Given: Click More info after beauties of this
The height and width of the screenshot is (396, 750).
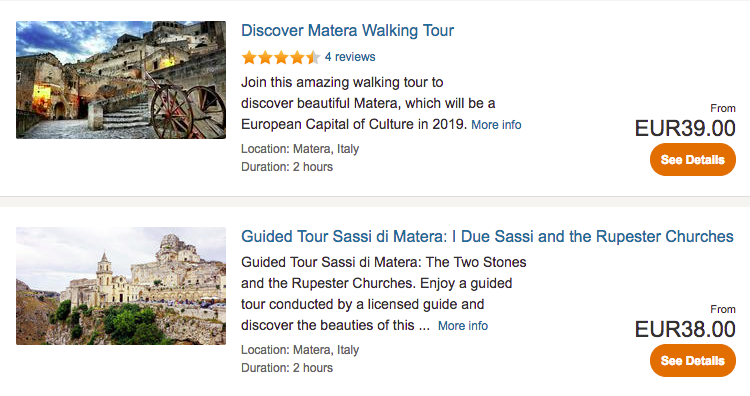Looking at the screenshot, I should (463, 326).
